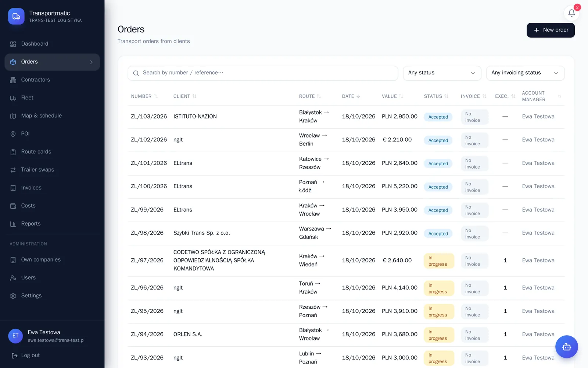Sort by the STATUS column
The width and height of the screenshot is (588, 368).
[x=436, y=96]
